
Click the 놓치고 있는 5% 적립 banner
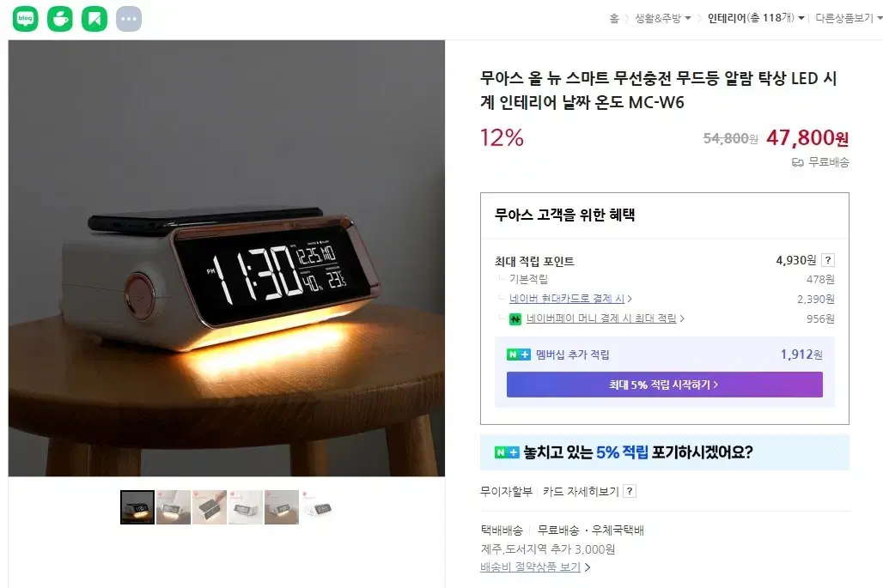(665, 452)
